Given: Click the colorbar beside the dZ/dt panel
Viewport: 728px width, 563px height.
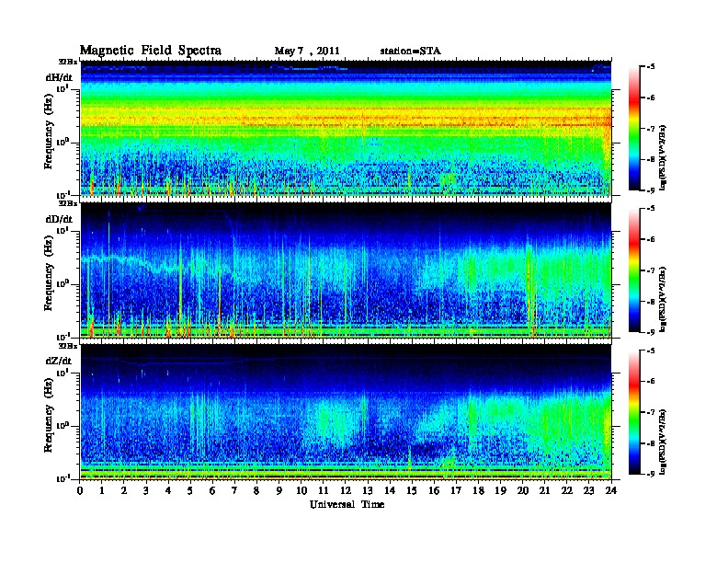Looking at the screenshot, I should [x=634, y=412].
